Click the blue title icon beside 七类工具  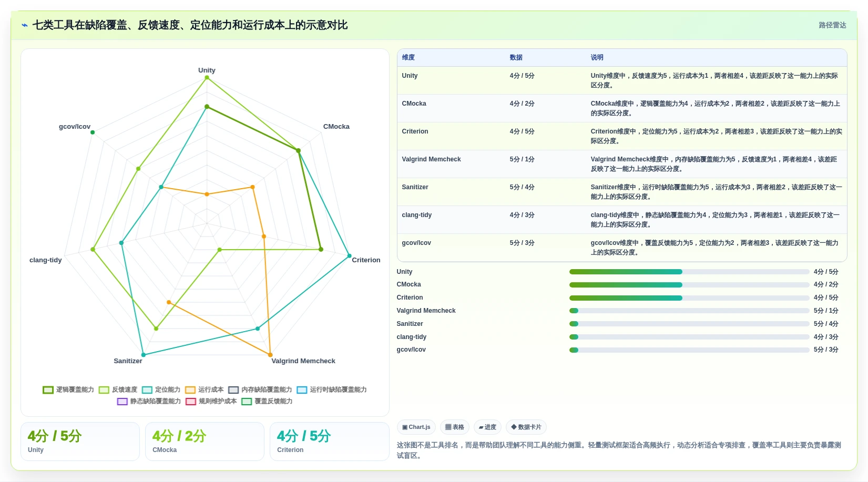[x=25, y=25]
